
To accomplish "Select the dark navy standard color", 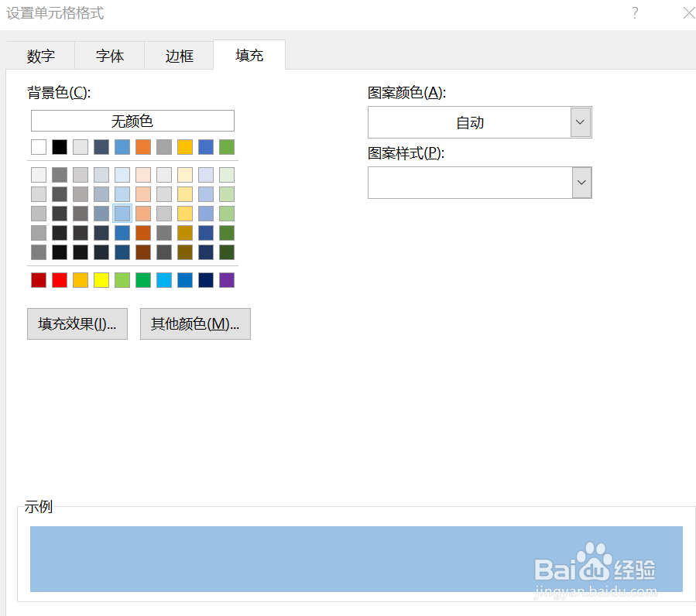I will point(206,280).
